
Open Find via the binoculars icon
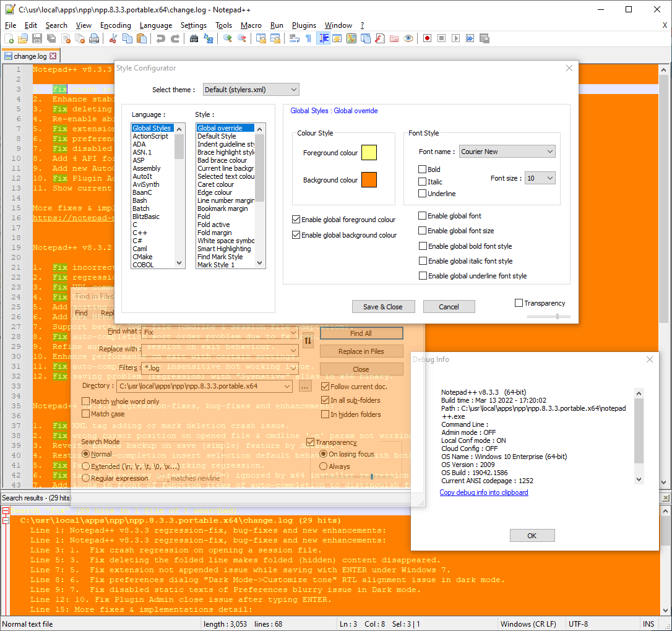[x=194, y=38]
